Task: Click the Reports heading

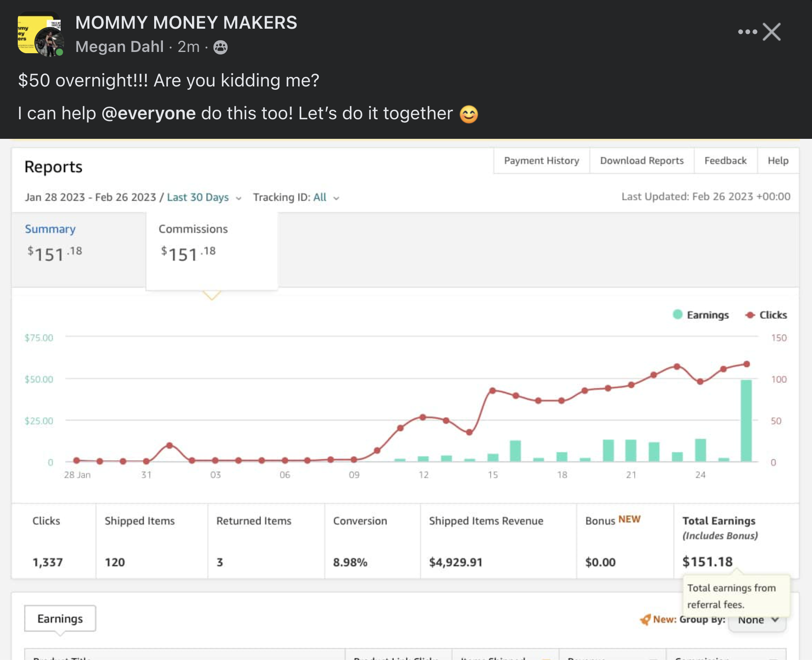Action: point(53,167)
